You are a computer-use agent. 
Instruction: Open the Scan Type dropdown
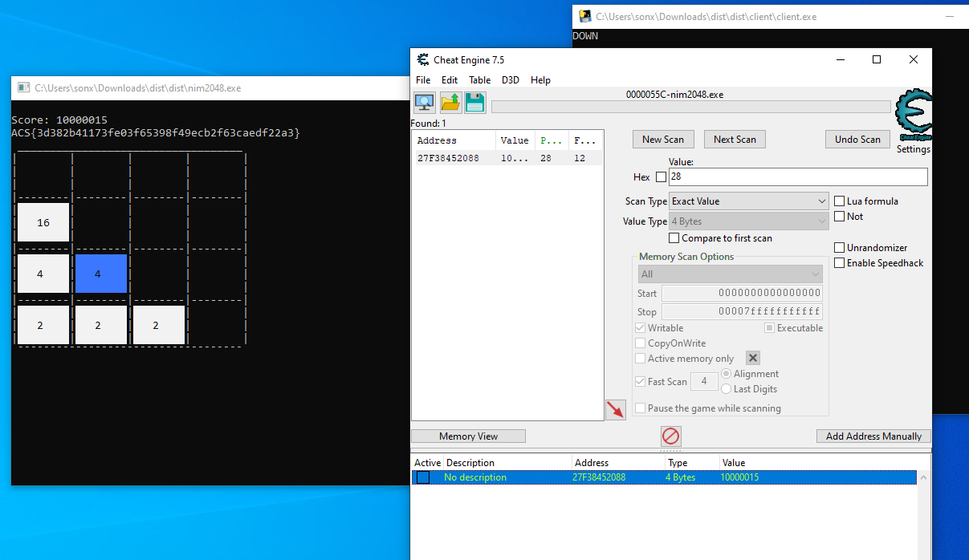[x=748, y=201]
